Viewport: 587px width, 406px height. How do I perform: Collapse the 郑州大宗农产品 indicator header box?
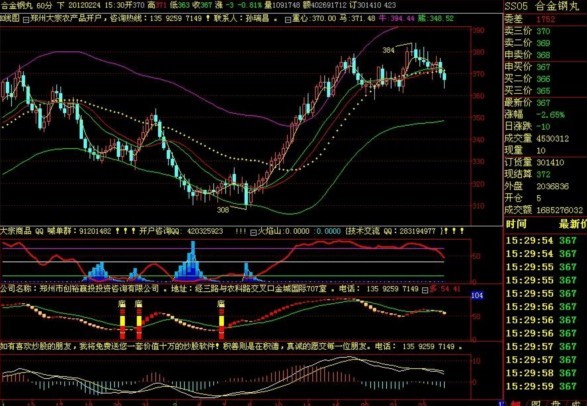pyautogui.click(x=26, y=19)
